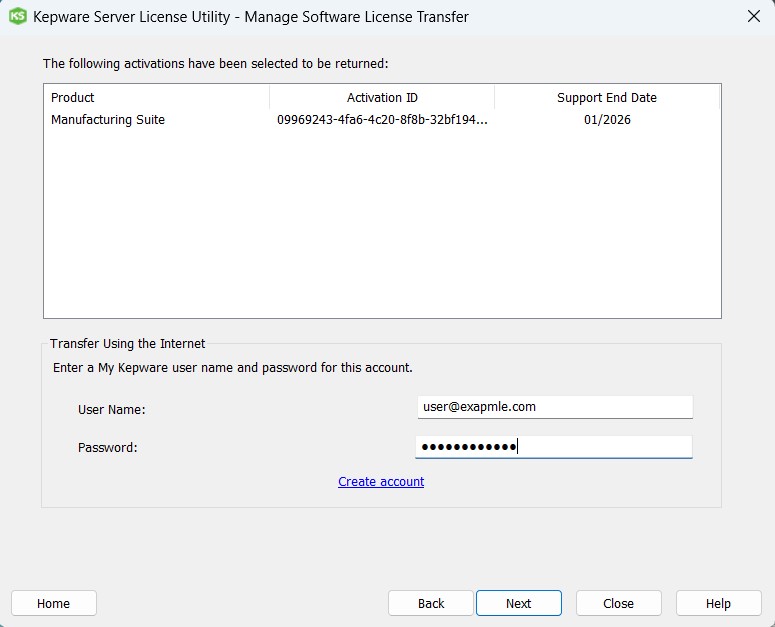The width and height of the screenshot is (775, 627).
Task: Go Back to the previous step
Action: click(431, 603)
